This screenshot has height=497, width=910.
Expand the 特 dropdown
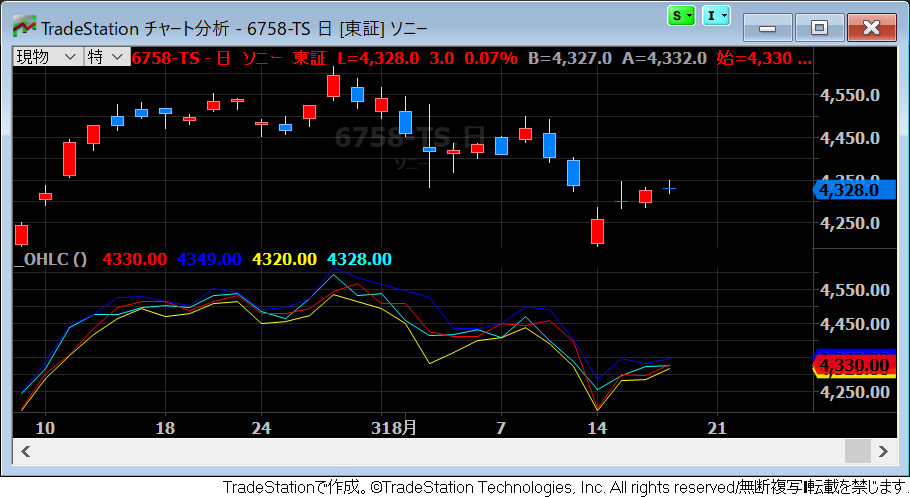pyautogui.click(x=106, y=57)
